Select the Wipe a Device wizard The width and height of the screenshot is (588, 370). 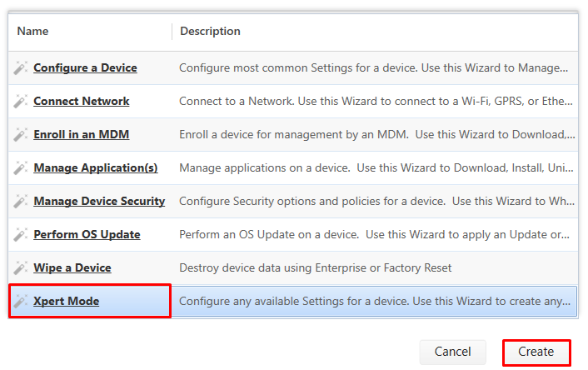pyautogui.click(x=72, y=268)
